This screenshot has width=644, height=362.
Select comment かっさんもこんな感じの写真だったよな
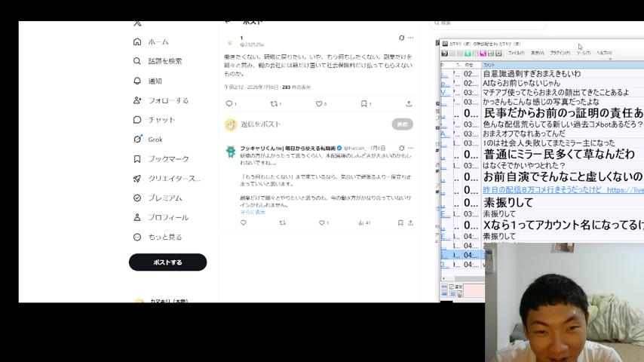541,102
